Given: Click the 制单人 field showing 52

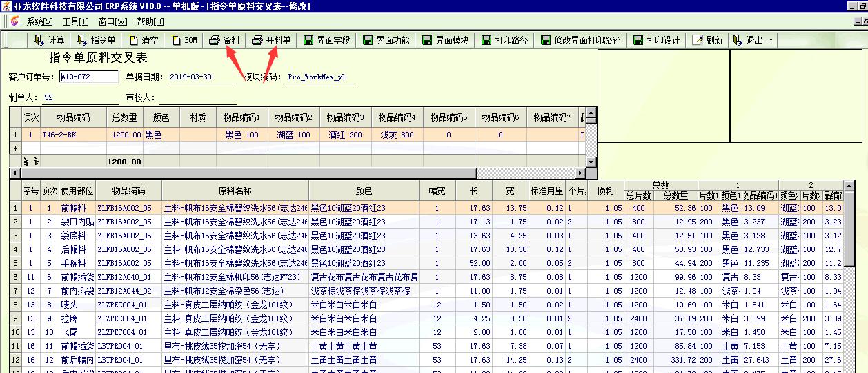Looking at the screenshot, I should pos(81,98).
